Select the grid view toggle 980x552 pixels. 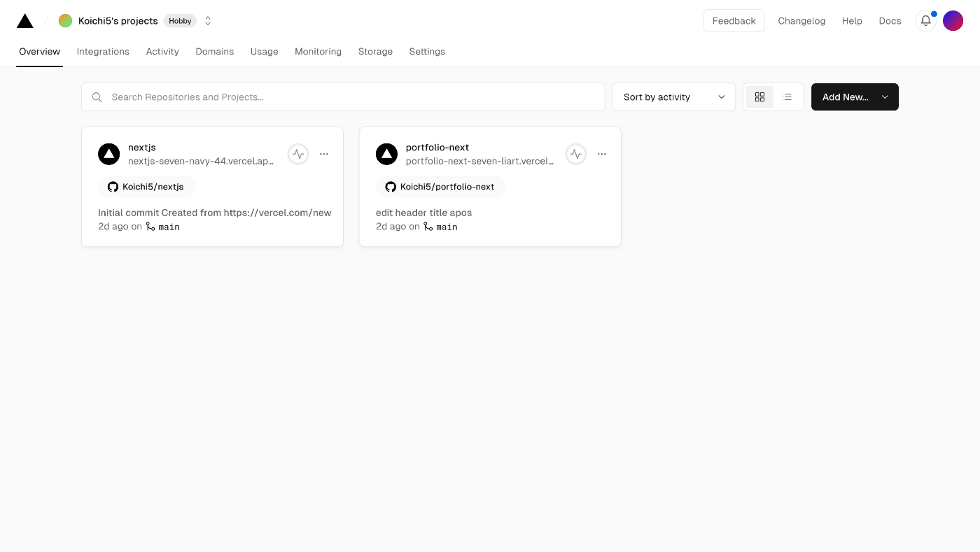[759, 97]
